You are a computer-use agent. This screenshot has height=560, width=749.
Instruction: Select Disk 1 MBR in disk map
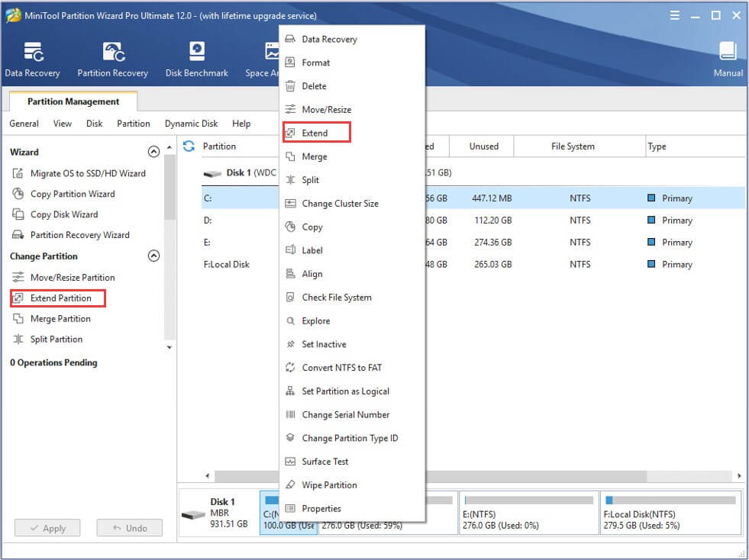pyautogui.click(x=218, y=513)
